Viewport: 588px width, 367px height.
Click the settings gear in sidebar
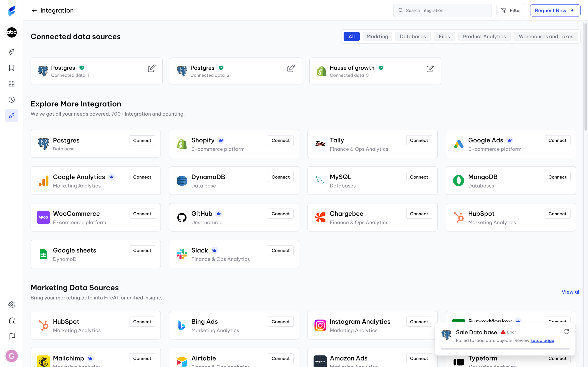click(12, 305)
